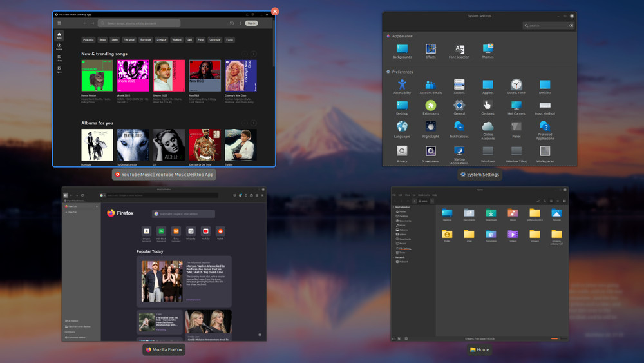Select the Hot Corners icon
This screenshot has width=644, height=363.
516,106
